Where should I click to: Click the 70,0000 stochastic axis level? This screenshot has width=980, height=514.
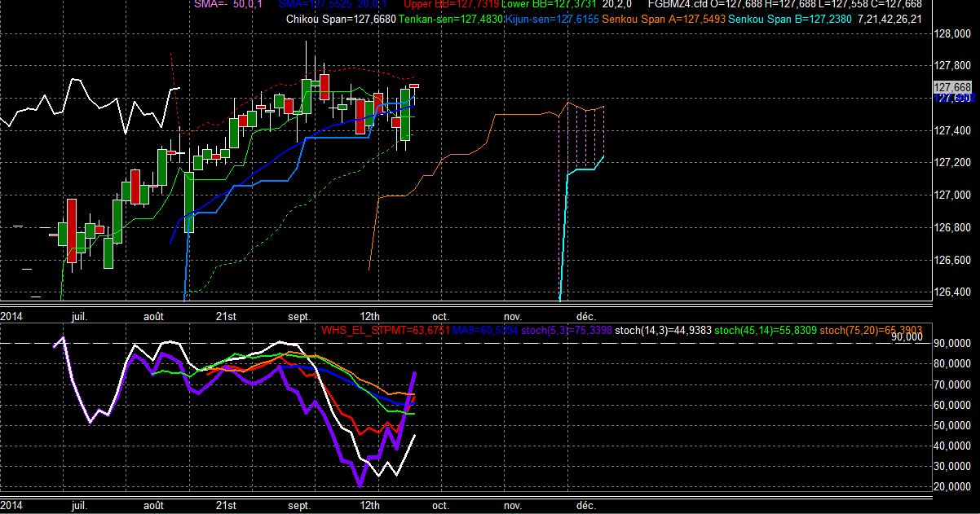tap(953, 385)
